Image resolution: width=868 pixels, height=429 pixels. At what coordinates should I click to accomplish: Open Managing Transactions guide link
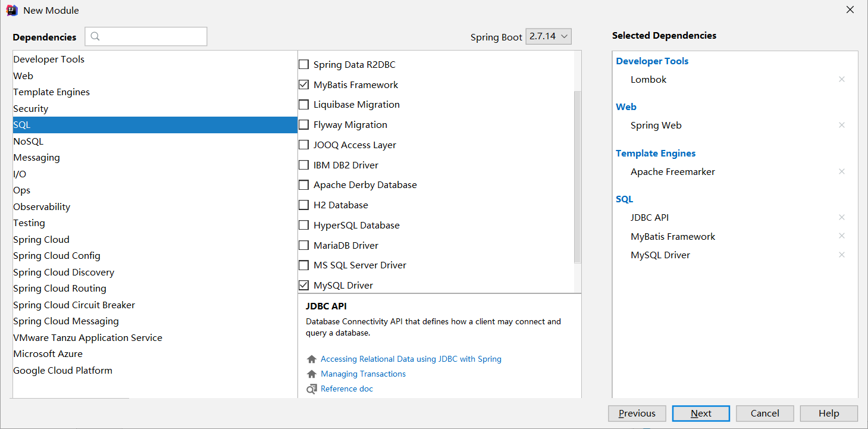click(x=363, y=374)
